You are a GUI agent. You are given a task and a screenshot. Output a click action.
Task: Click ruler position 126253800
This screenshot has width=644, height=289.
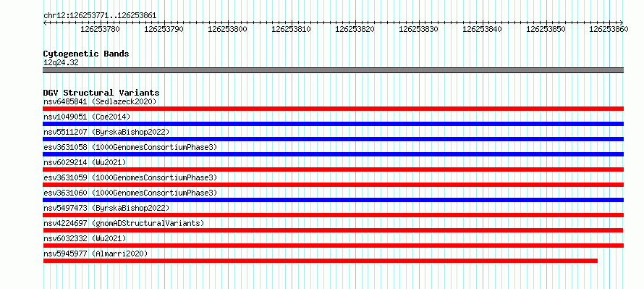click(x=227, y=29)
